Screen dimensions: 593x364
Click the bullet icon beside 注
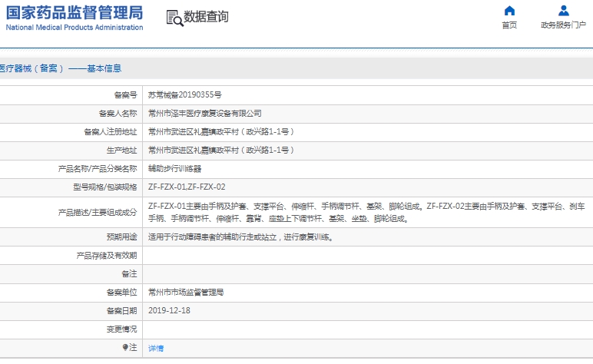click(x=125, y=347)
